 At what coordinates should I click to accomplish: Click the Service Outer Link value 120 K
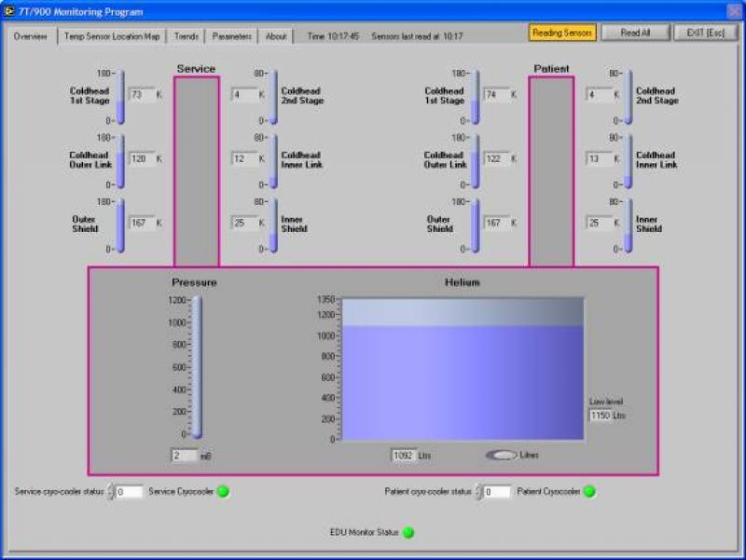142,158
